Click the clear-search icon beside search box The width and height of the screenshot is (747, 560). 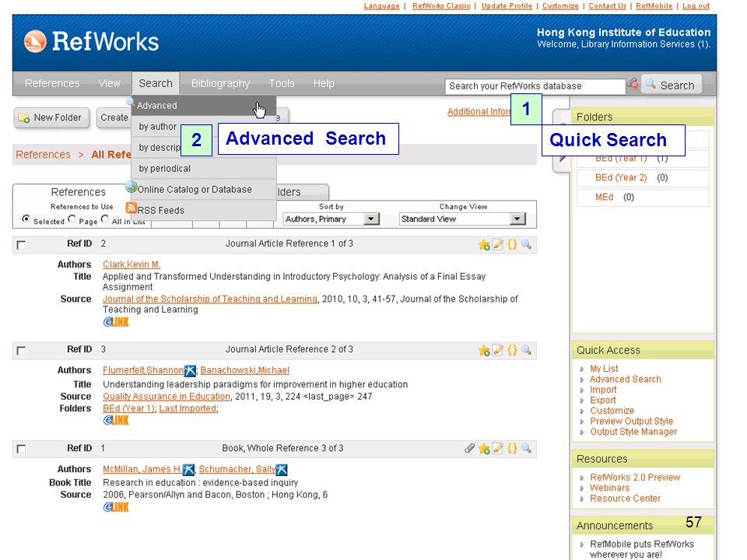tap(633, 84)
